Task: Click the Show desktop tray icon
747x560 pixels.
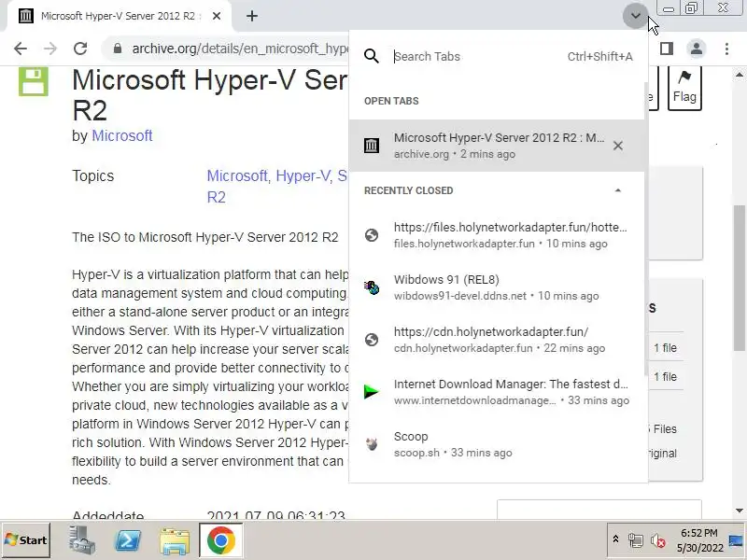Action: pyautogui.click(x=737, y=540)
